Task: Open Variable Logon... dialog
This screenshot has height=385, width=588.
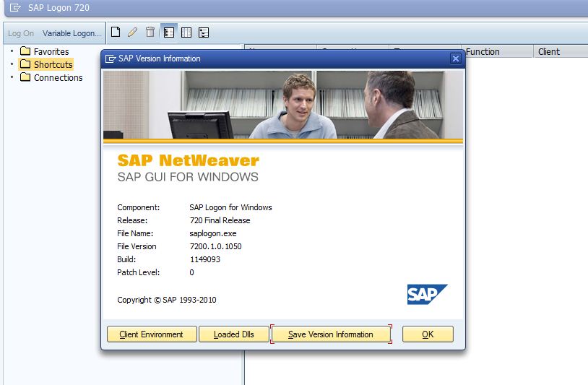Action: [72, 33]
